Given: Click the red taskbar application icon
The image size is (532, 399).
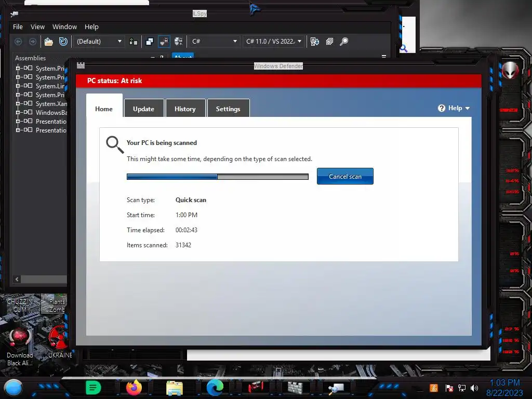Looking at the screenshot, I should (x=256, y=387).
